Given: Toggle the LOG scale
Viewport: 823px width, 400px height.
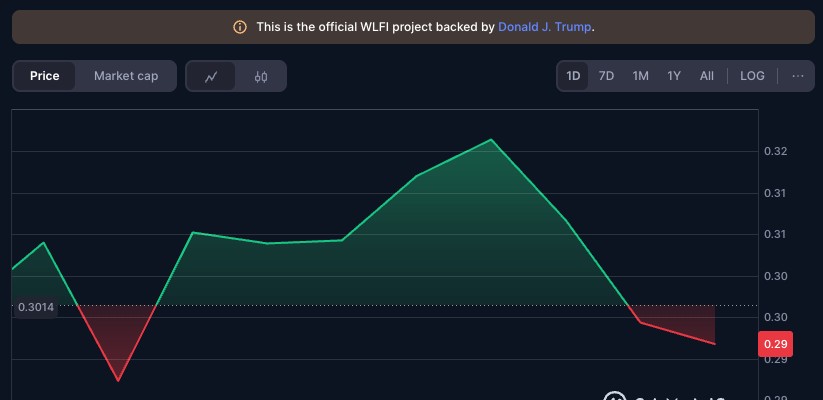Looking at the screenshot, I should (x=752, y=76).
